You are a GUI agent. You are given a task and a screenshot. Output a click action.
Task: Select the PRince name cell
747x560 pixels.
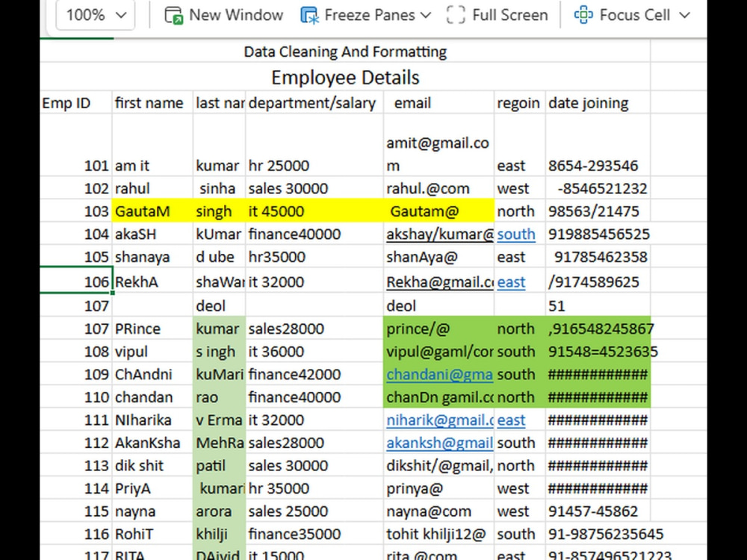click(x=152, y=329)
